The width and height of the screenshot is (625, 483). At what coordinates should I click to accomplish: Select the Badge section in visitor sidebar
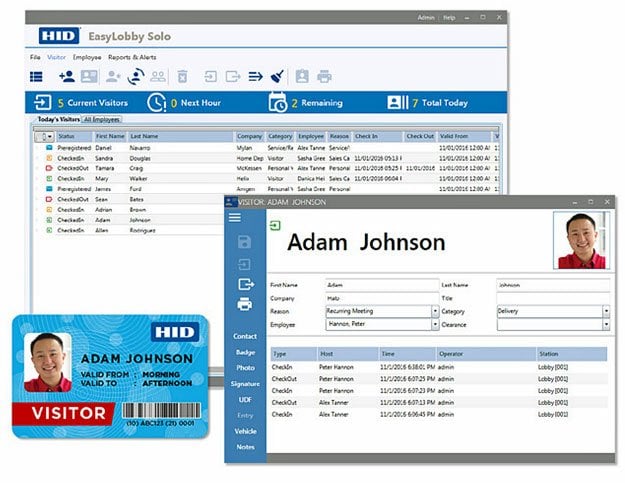245,352
